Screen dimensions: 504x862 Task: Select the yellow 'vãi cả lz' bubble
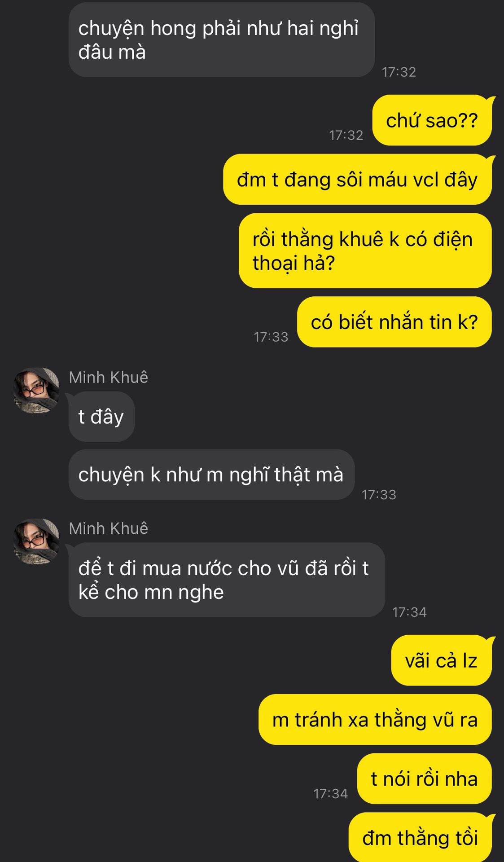pyautogui.click(x=442, y=660)
